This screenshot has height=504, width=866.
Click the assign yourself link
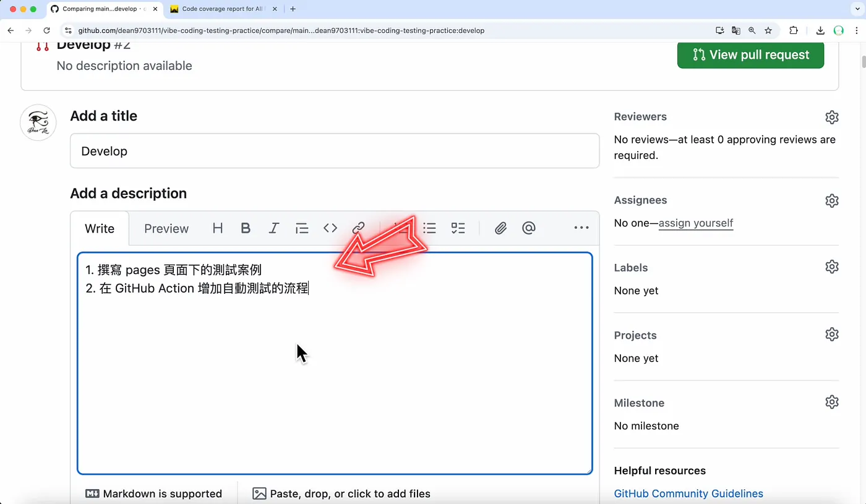696,223
